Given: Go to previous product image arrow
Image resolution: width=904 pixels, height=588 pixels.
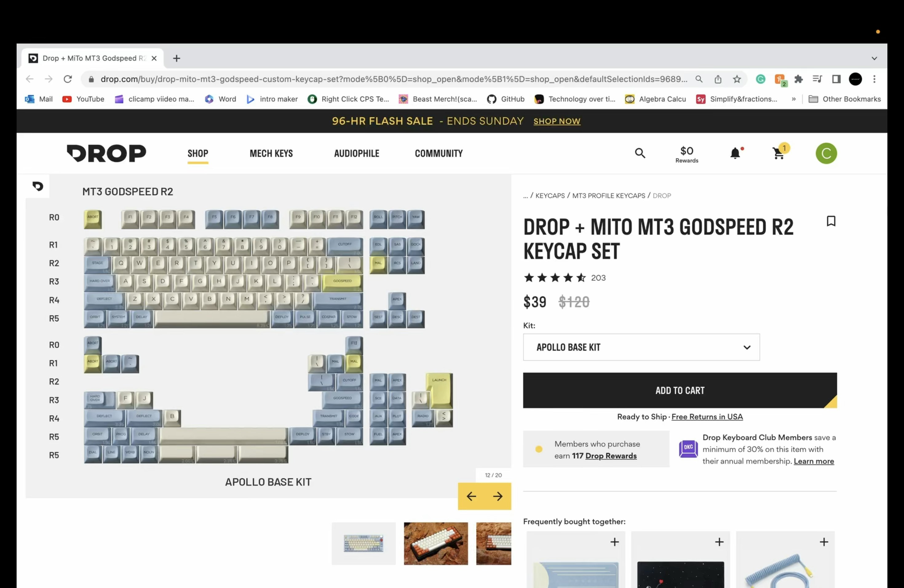Looking at the screenshot, I should pos(471,496).
